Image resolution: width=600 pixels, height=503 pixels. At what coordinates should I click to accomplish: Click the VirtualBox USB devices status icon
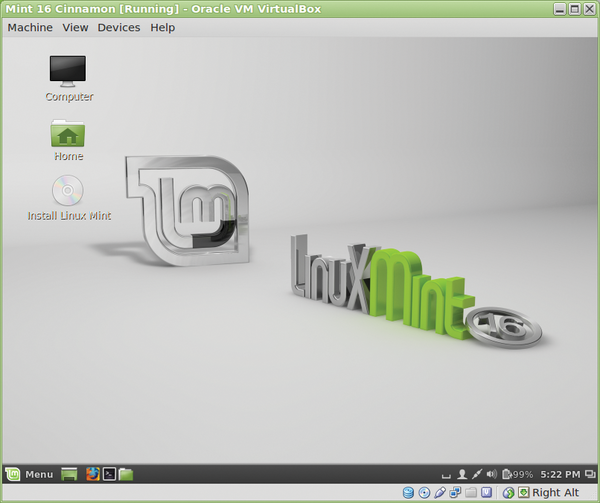pos(440,493)
